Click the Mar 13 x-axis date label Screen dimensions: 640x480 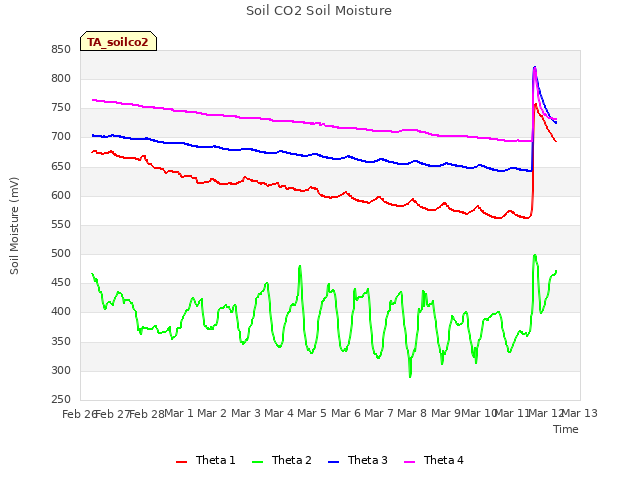pos(580,413)
